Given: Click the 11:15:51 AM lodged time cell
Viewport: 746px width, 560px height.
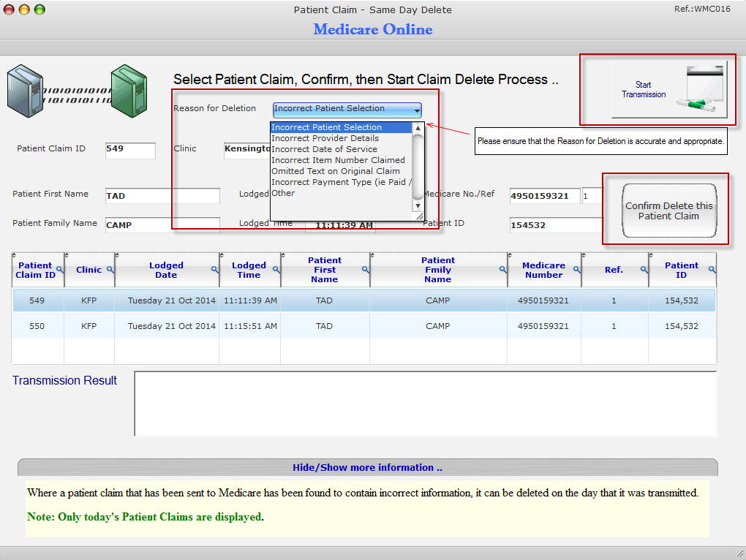Looking at the screenshot, I should 250,326.
